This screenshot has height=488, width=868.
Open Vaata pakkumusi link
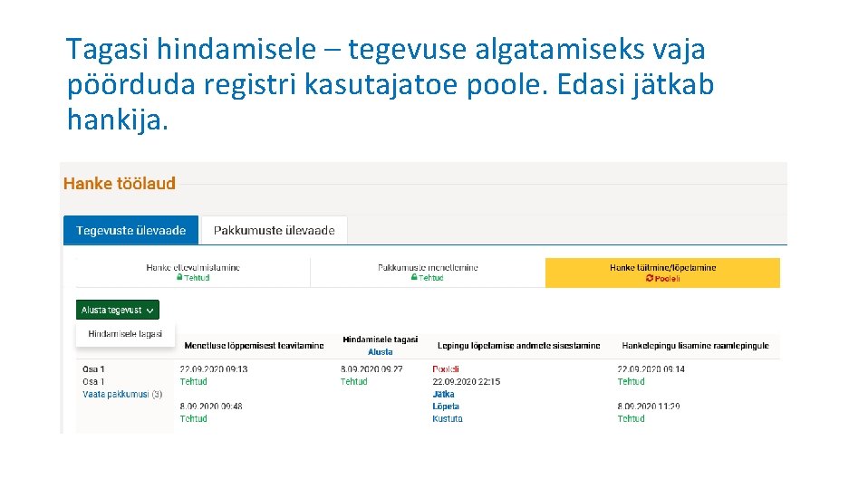pos(121,394)
